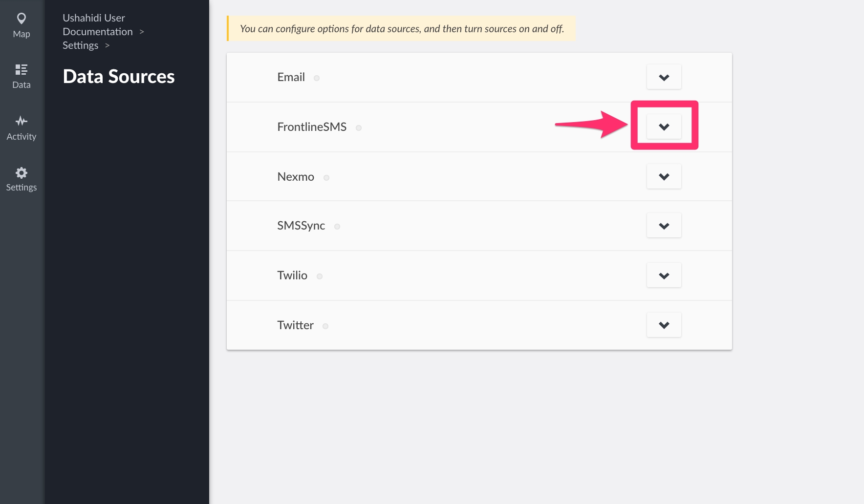864x504 pixels.
Task: Expand the SMSSync configuration chevron
Action: click(664, 226)
